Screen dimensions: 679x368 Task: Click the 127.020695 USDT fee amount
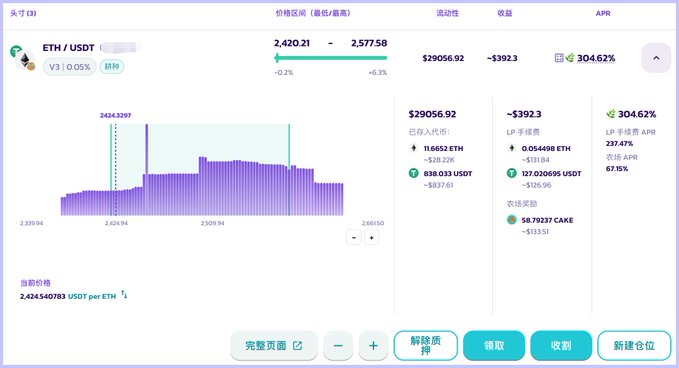click(551, 173)
